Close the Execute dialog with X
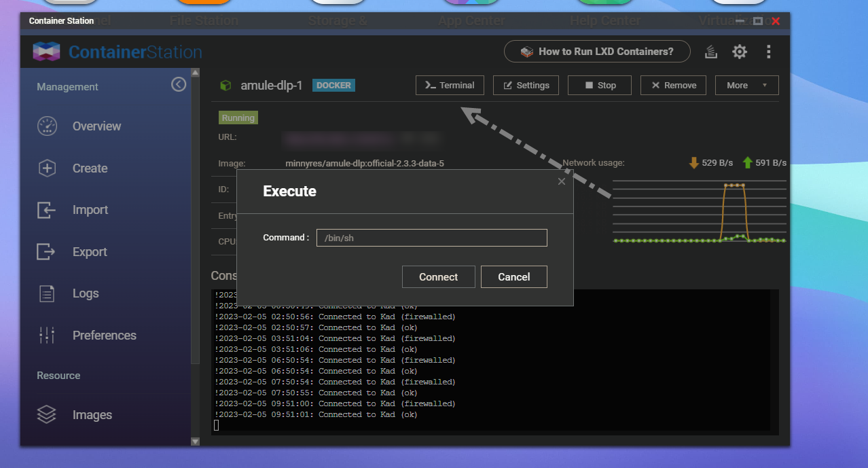The width and height of the screenshot is (868, 468). [x=561, y=181]
